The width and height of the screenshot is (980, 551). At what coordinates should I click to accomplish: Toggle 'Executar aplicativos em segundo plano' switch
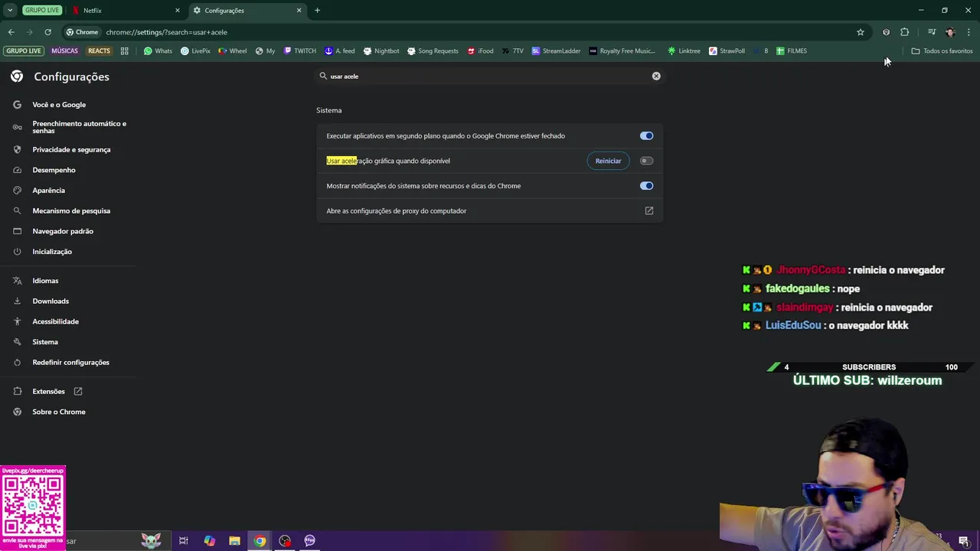(646, 136)
